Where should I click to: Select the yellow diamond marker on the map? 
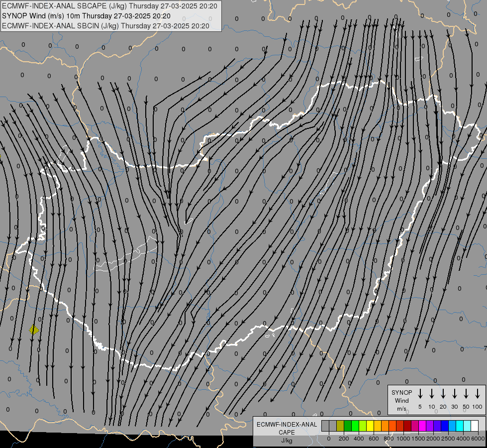click(34, 330)
